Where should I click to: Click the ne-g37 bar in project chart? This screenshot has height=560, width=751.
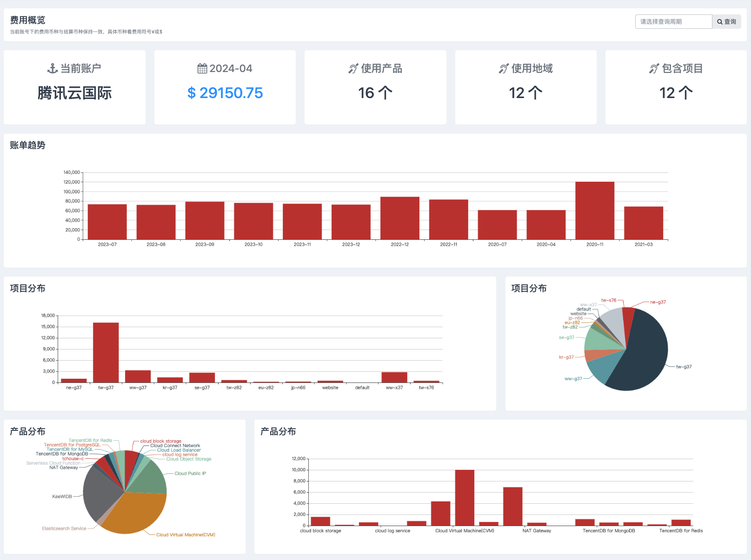click(x=74, y=381)
